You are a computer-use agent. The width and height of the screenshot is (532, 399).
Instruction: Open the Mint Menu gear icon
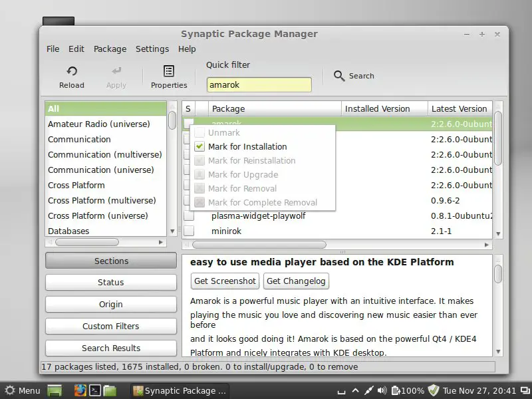[10, 390]
